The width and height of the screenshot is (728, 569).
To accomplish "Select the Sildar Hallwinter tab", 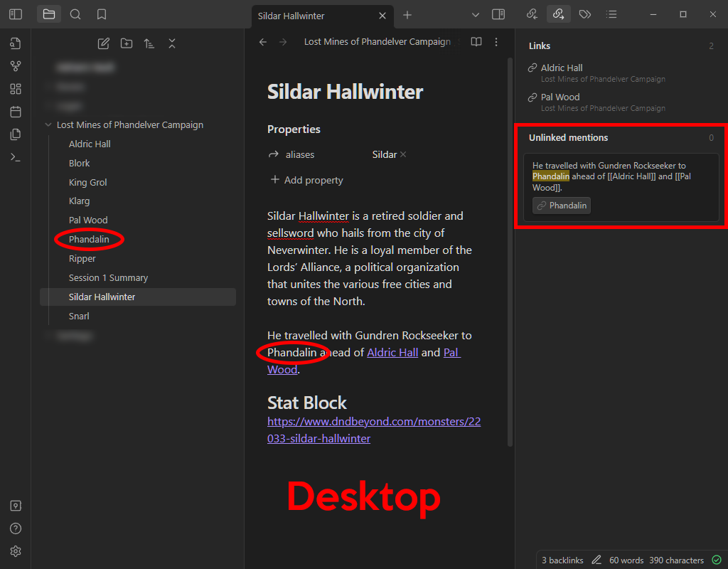I will click(x=322, y=16).
